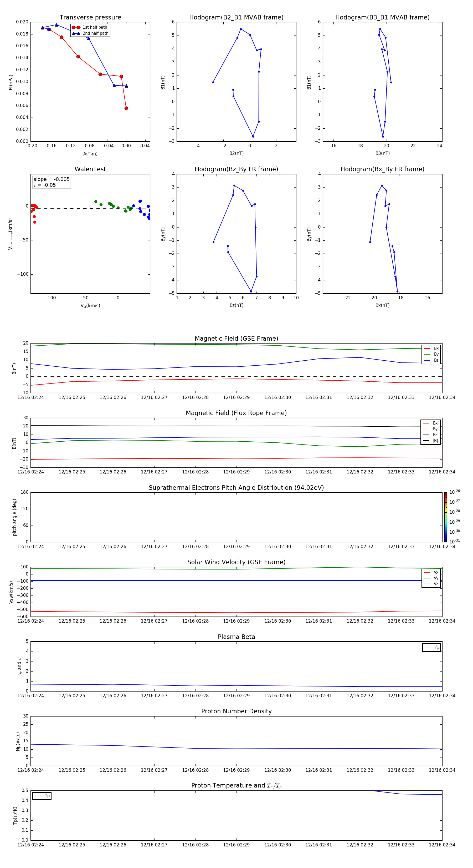Click the "Hodogram(B2_B1 MVAB frame)" title
The image size is (473, 868).
point(236,18)
